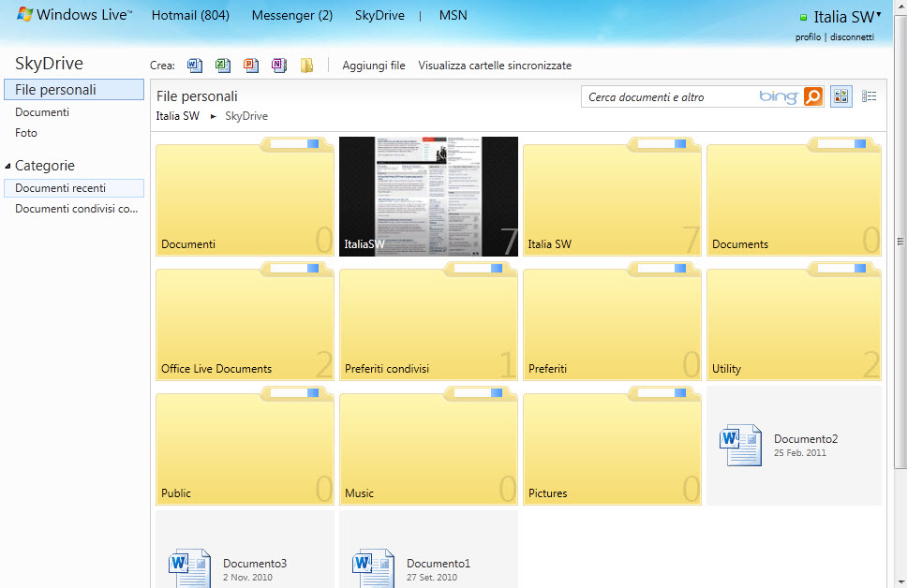Open the Public folder tile

tap(245, 446)
